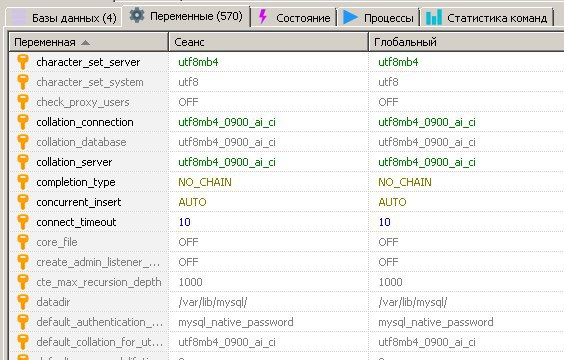Select the datadir variable name
The height and width of the screenshot is (360, 564).
pyautogui.click(x=53, y=302)
